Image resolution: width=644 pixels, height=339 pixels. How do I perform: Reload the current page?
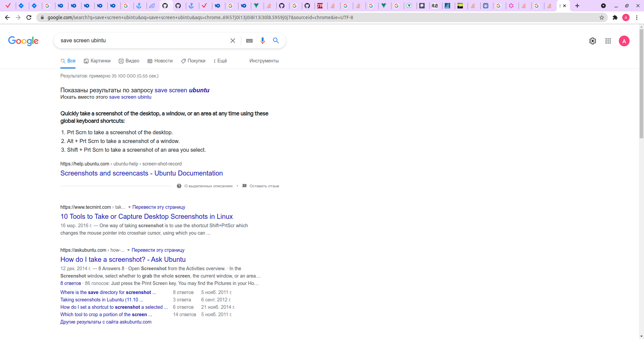29,17
